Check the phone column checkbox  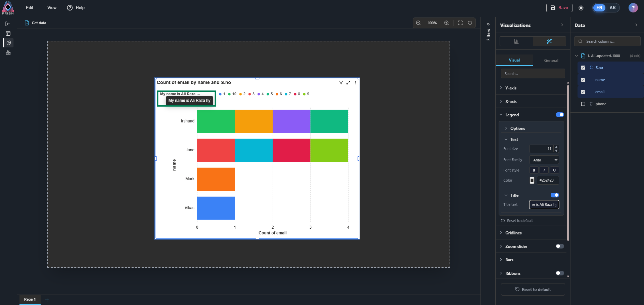(583, 104)
